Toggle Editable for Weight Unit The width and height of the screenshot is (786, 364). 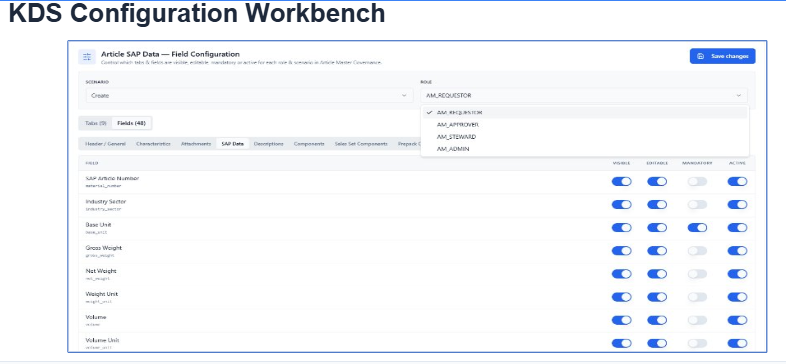pyautogui.click(x=657, y=297)
